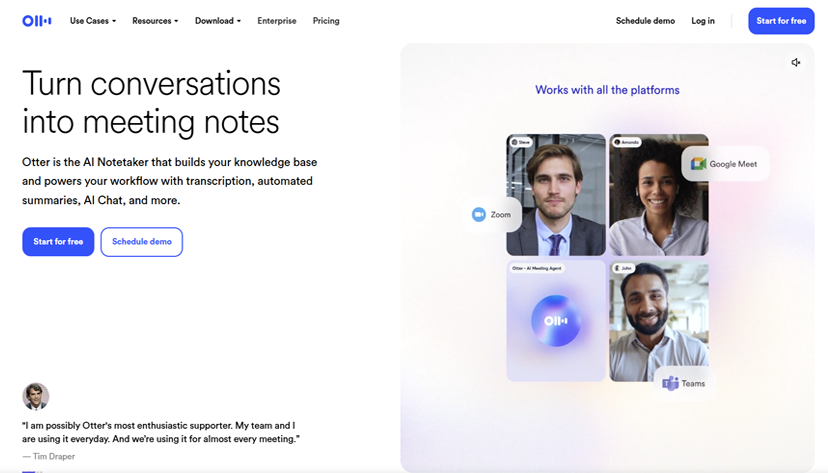Click the Otter logo in the header
Viewport: 828px width, 473px height.
(36, 21)
